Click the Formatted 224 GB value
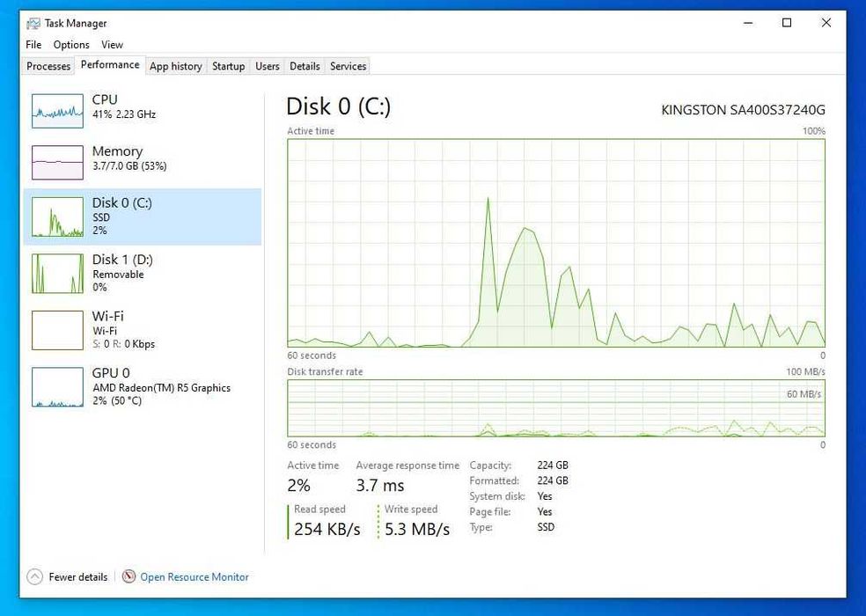This screenshot has height=616, width=866. pos(553,480)
